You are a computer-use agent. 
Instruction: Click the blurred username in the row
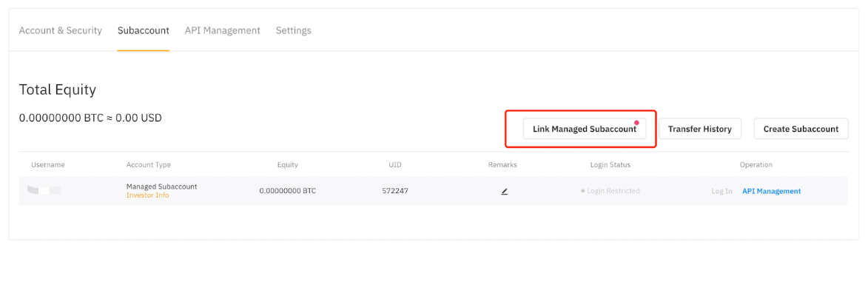[44, 191]
